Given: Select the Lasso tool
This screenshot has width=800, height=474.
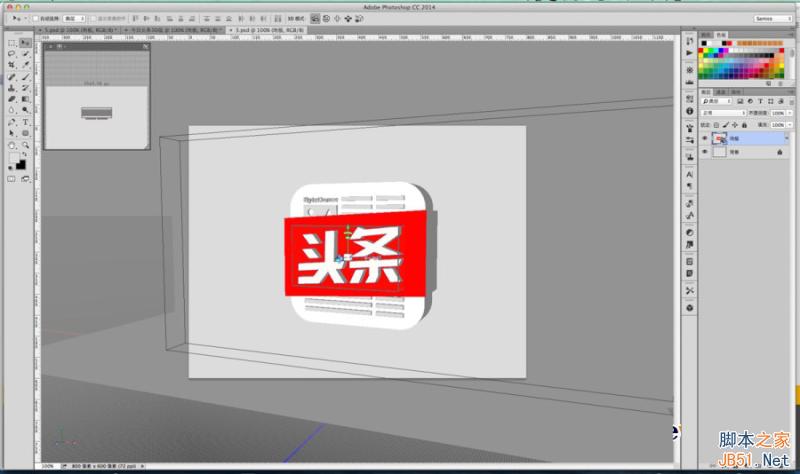Looking at the screenshot, I should point(12,54).
